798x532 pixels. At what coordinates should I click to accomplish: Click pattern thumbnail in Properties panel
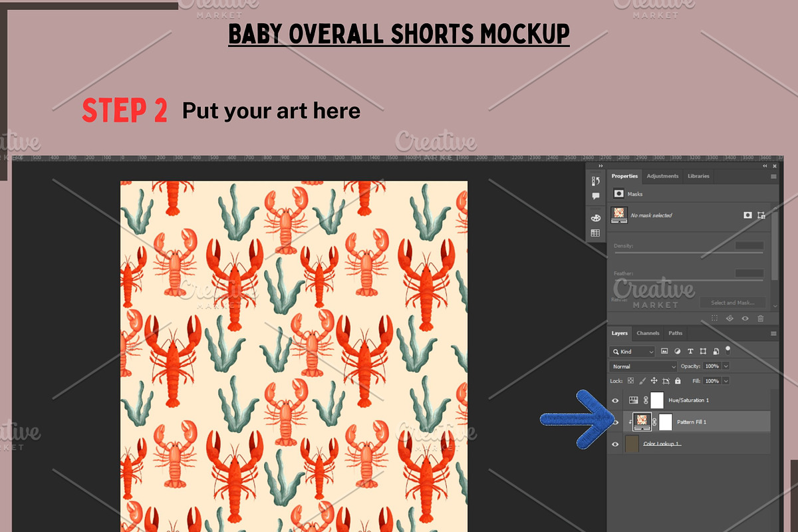tap(619, 215)
